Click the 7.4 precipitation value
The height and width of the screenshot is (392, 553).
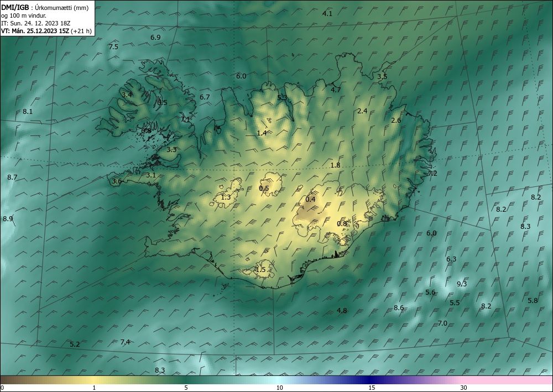[125, 342]
